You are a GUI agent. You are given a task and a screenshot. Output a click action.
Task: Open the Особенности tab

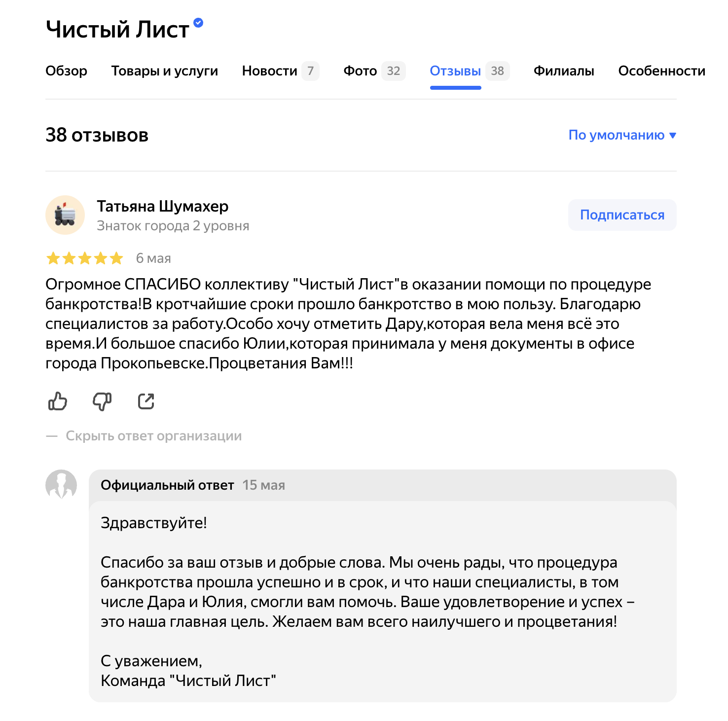pyautogui.click(x=661, y=71)
